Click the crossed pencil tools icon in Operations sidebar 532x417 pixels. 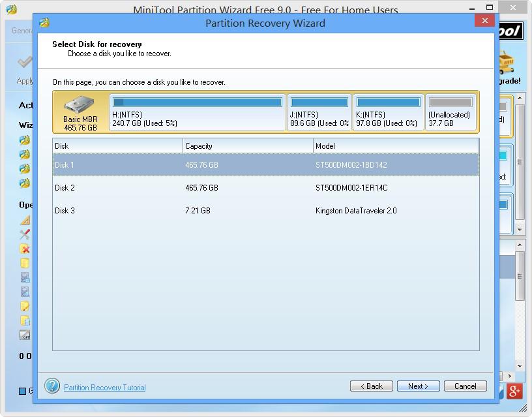click(x=25, y=234)
